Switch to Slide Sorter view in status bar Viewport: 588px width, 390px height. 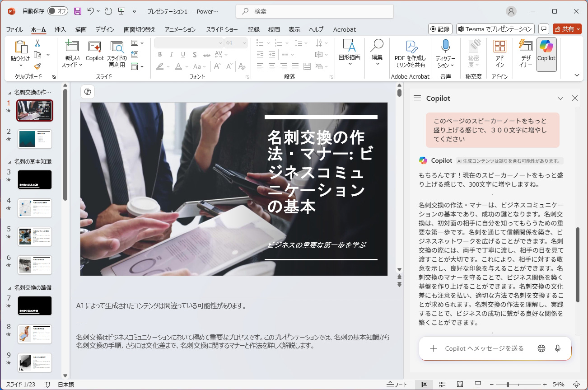click(x=442, y=385)
